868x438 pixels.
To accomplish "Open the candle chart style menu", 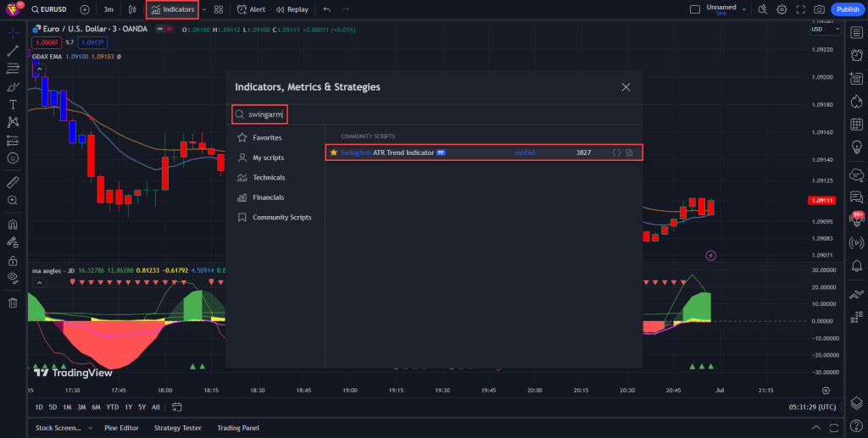I will point(131,9).
